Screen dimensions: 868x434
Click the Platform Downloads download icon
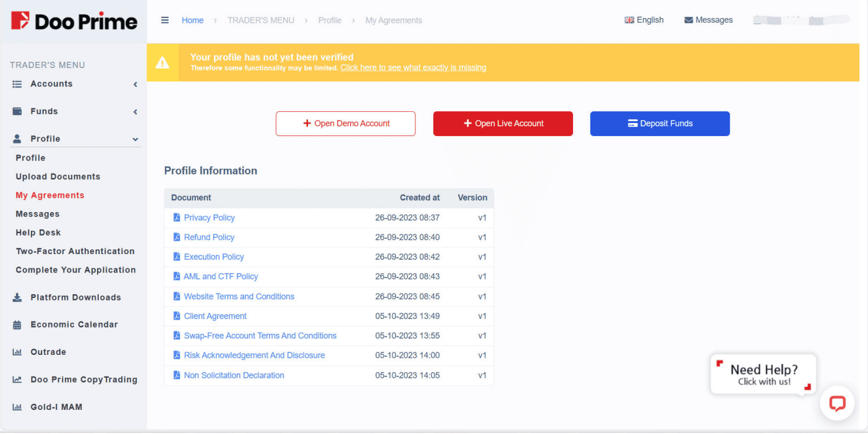pos(17,297)
